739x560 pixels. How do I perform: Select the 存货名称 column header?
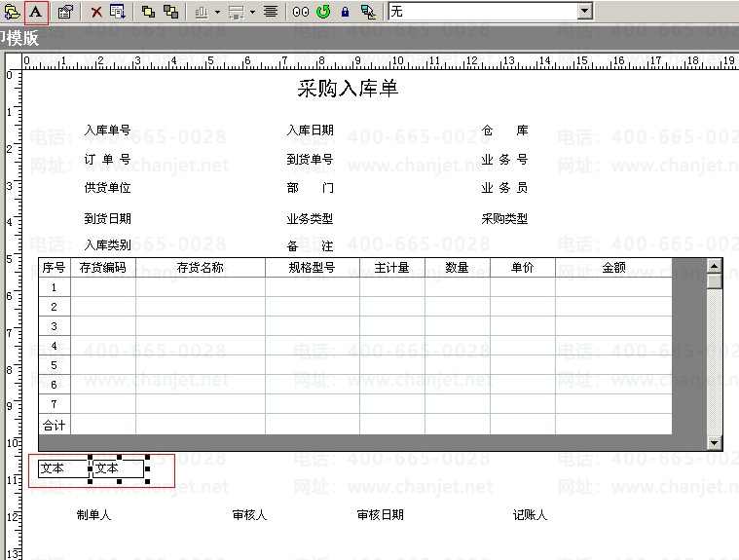pos(201,268)
